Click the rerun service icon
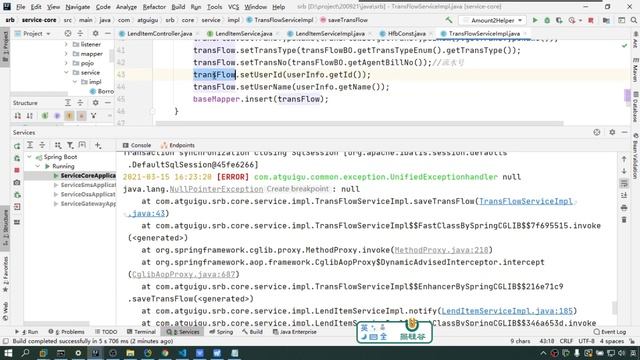Screen dimensions: 640x360 tap(17, 146)
